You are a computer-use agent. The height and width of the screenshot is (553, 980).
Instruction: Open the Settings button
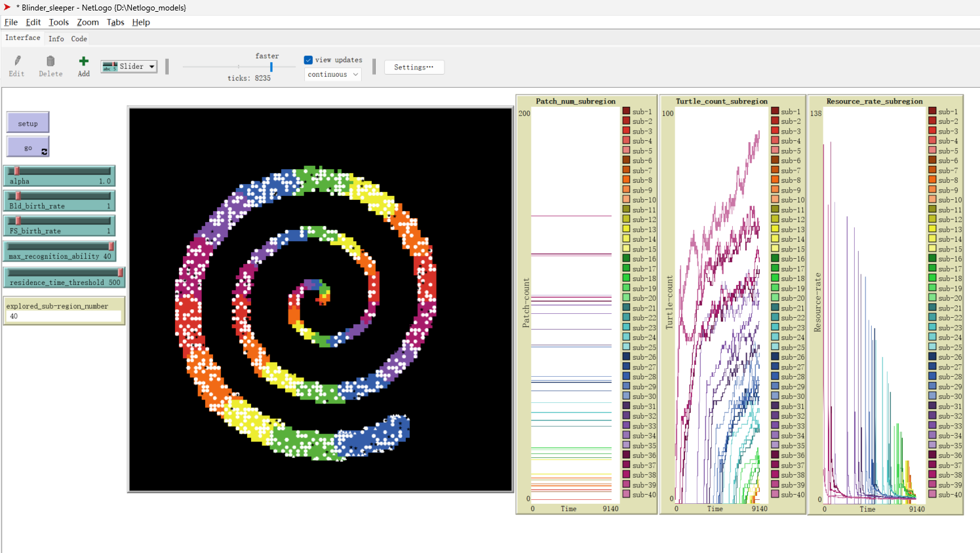pyautogui.click(x=414, y=67)
